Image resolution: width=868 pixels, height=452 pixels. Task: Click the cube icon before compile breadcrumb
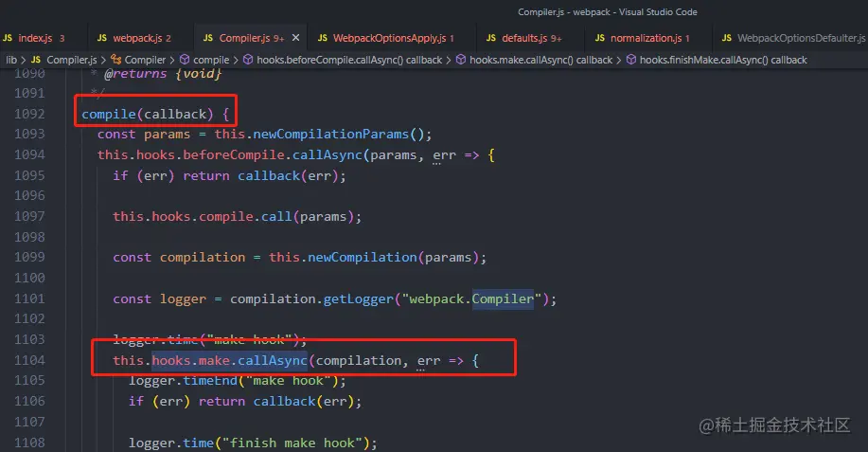tap(185, 60)
